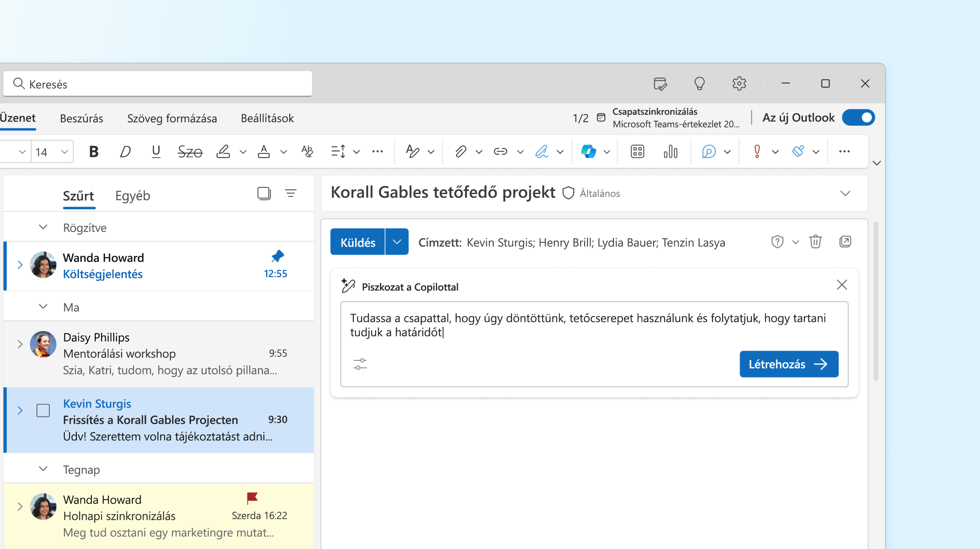The height and width of the screenshot is (549, 980).
Task: Discard draft with trash icon
Action: [x=815, y=242]
